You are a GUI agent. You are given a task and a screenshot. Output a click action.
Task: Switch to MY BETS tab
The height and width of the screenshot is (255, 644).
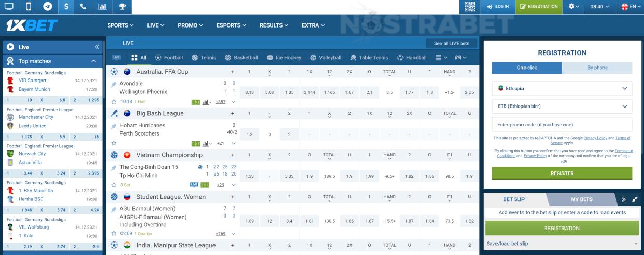[581, 199]
